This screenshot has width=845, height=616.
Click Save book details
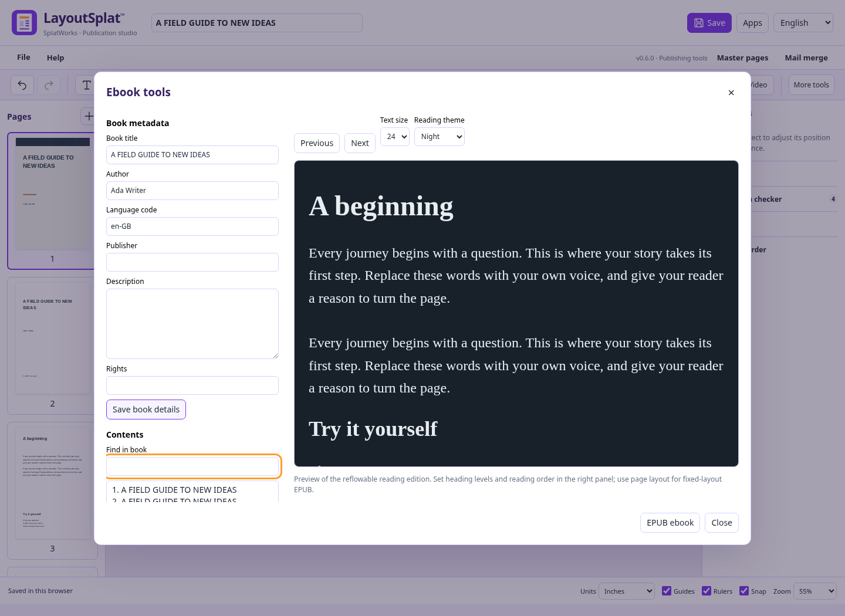pyautogui.click(x=146, y=409)
